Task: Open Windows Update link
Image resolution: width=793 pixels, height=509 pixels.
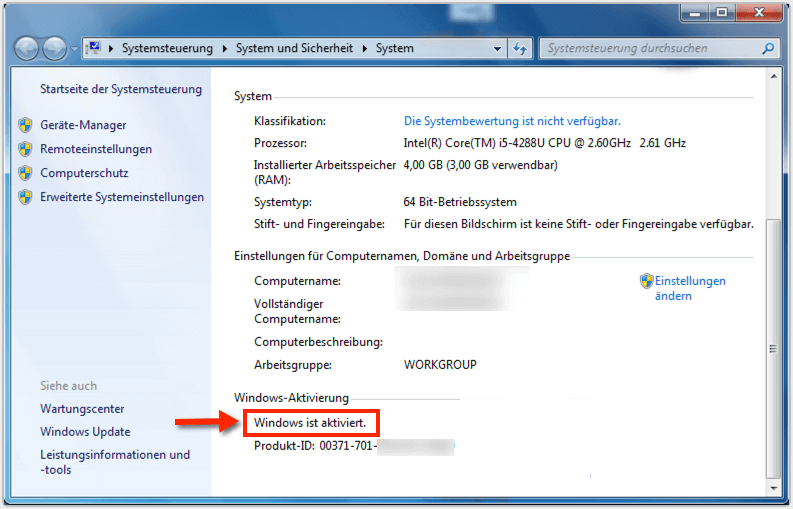Action: [85, 432]
